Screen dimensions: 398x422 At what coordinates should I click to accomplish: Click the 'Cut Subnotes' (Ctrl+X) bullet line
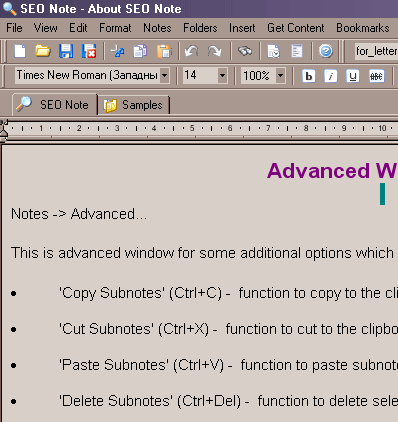228,329
